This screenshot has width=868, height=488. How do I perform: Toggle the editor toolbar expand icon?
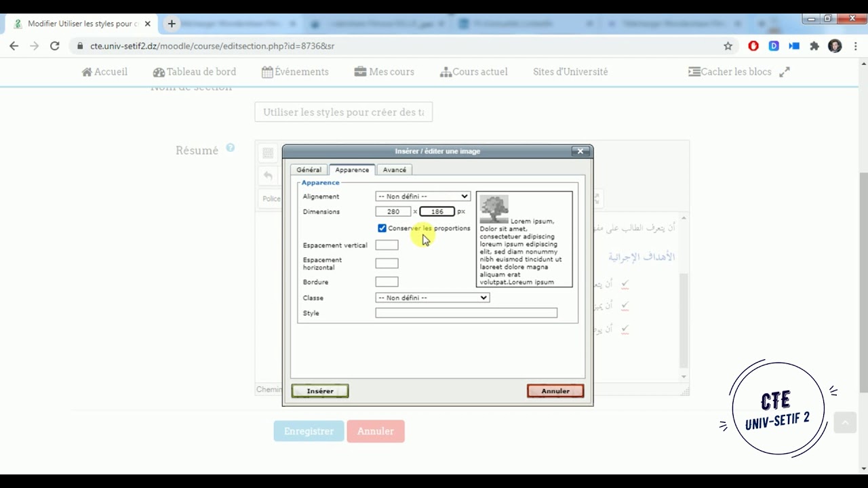pos(268,153)
